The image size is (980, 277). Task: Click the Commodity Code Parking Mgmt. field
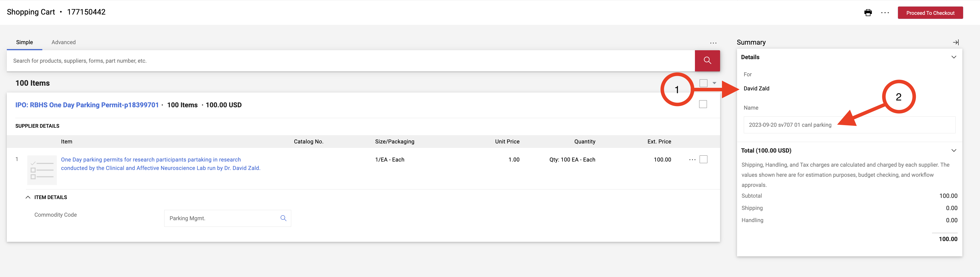coord(227,219)
